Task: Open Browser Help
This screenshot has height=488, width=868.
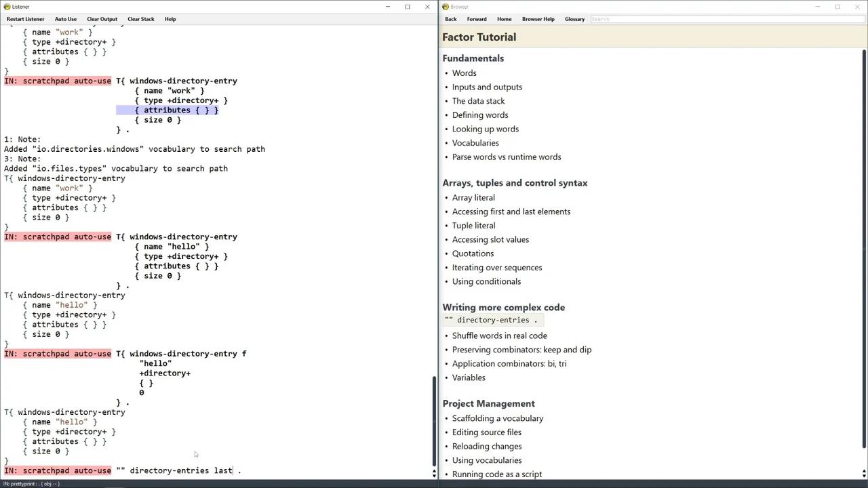Action: point(538,18)
